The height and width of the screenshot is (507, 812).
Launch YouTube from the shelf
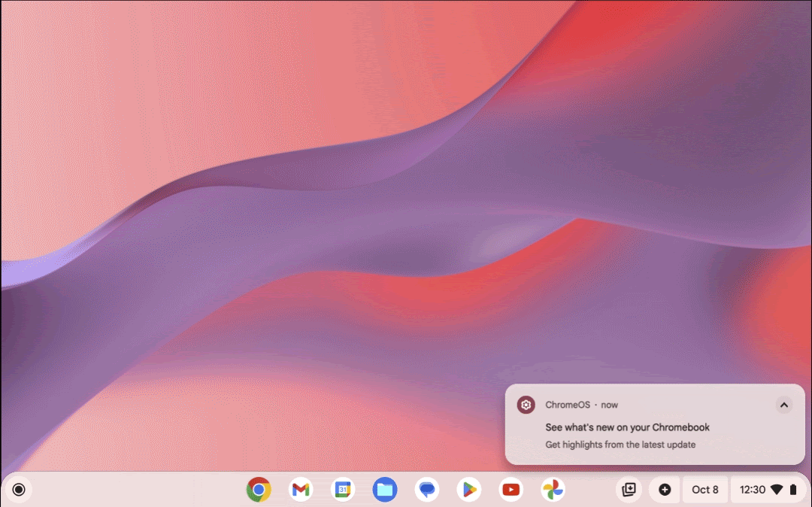click(511, 489)
